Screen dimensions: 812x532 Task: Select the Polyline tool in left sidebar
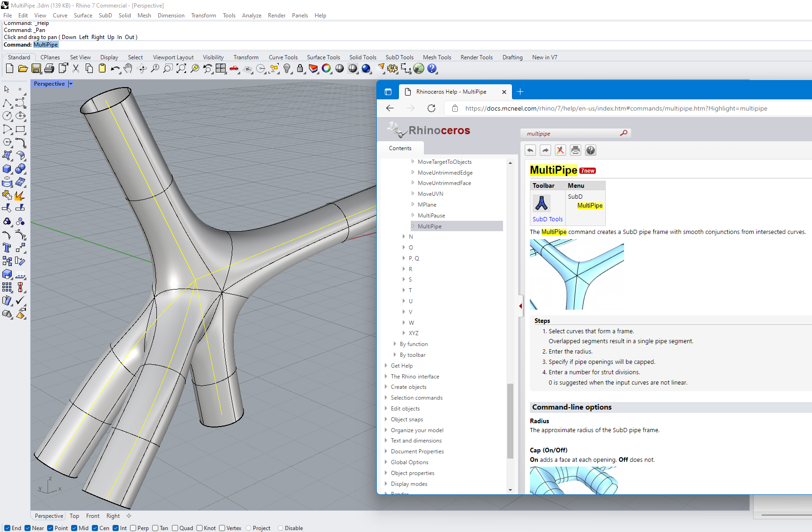[7, 103]
